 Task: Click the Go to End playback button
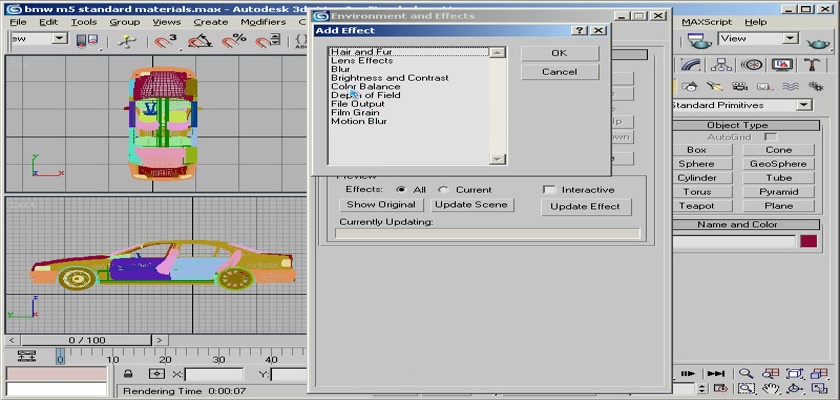point(716,373)
